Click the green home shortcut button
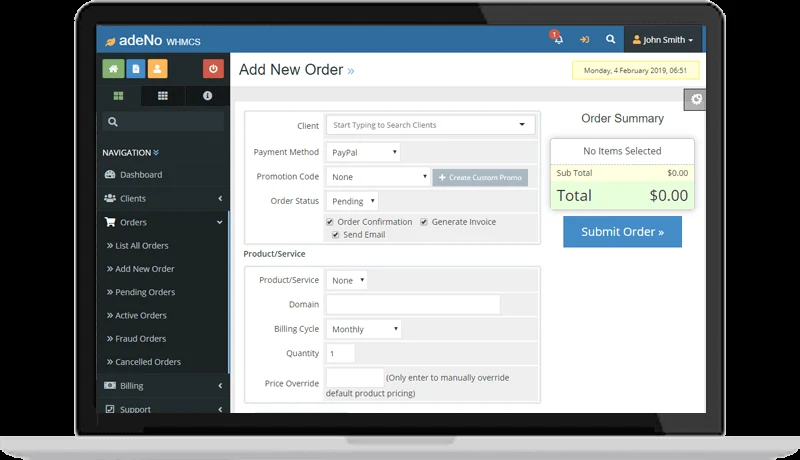This screenshot has width=800, height=460. (113, 69)
